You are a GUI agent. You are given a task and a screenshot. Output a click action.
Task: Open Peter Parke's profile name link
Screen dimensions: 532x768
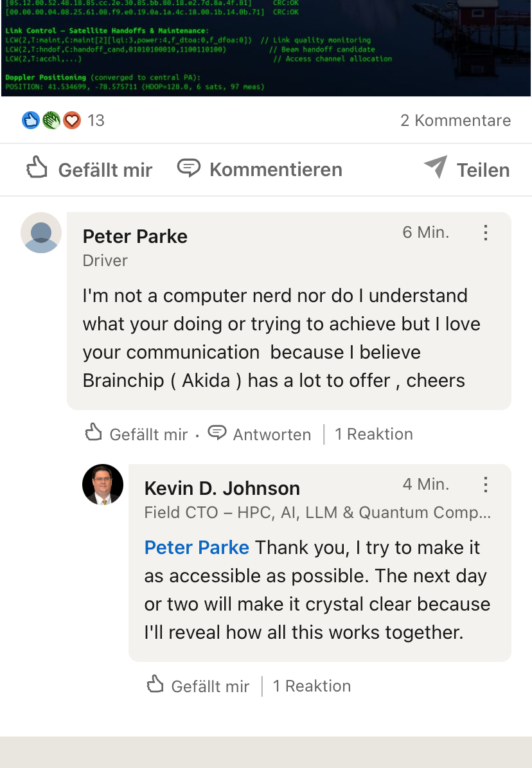pos(135,237)
